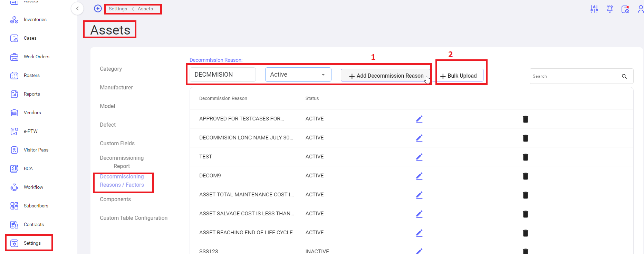This screenshot has height=254, width=644.
Task: Delete the TEST decommission reason row
Action: [x=525, y=157]
